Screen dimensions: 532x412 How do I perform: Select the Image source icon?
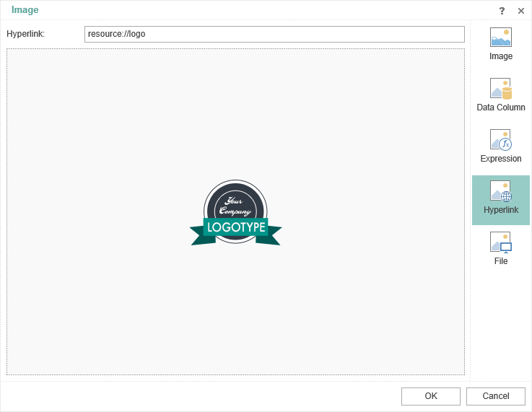point(500,38)
